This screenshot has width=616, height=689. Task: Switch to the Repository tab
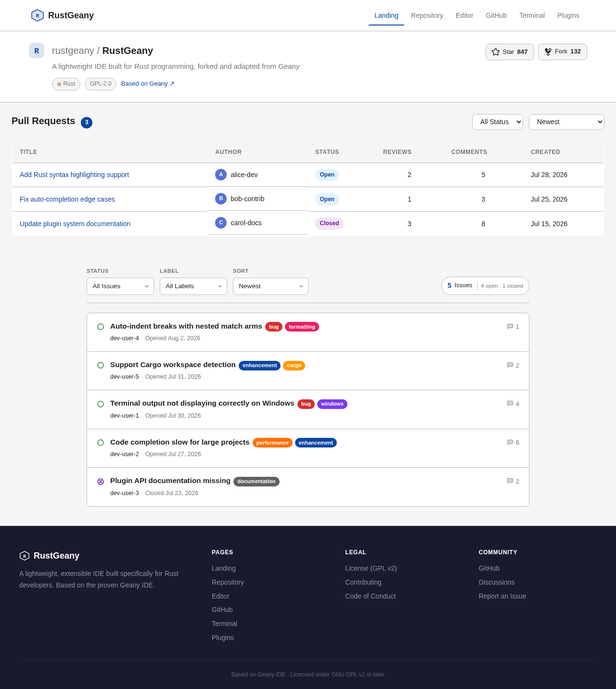(427, 15)
